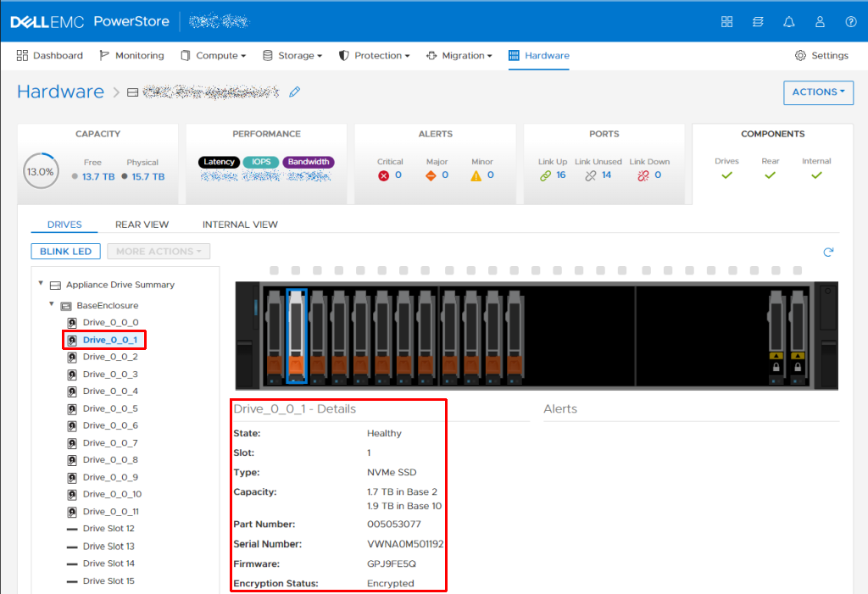Click the user account icon in the header
Viewport: 868px width, 594px height.
pyautogui.click(x=819, y=21)
